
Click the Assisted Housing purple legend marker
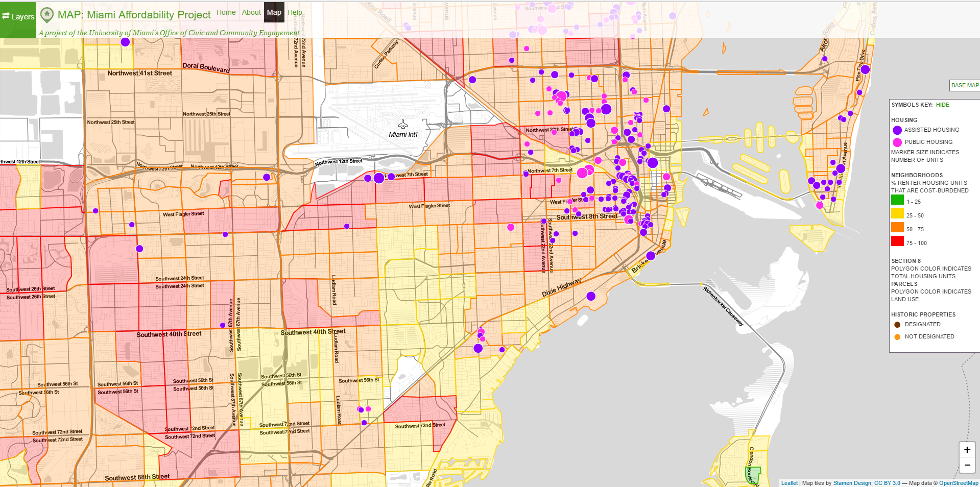(897, 130)
